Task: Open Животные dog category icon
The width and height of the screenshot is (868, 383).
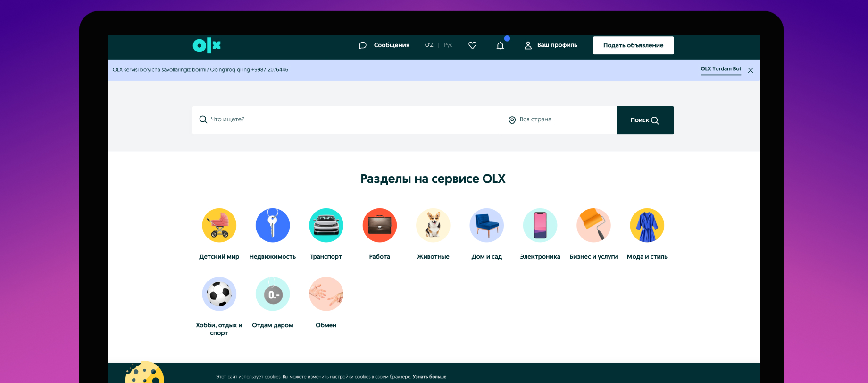Action: (x=433, y=225)
